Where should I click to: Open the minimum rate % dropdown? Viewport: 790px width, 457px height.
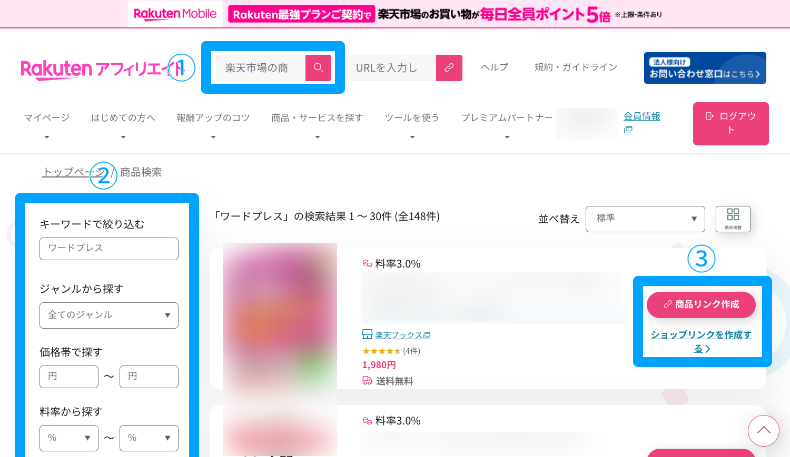pyautogui.click(x=69, y=438)
